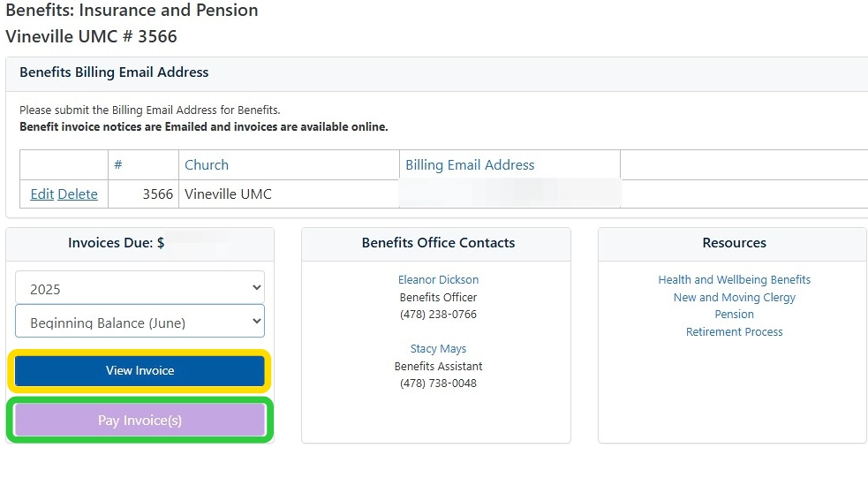868x486 pixels.
Task: Expand the Beginning Balance (June) dropdown
Action: [140, 323]
